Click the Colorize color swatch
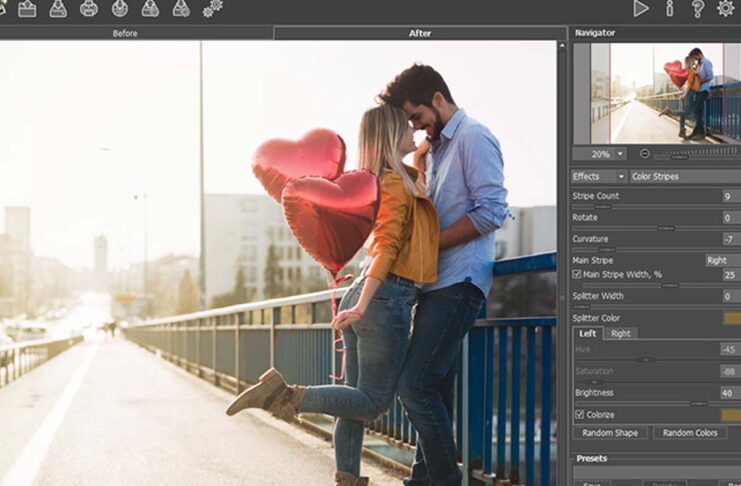Image resolution: width=741 pixels, height=486 pixels. tap(731, 415)
